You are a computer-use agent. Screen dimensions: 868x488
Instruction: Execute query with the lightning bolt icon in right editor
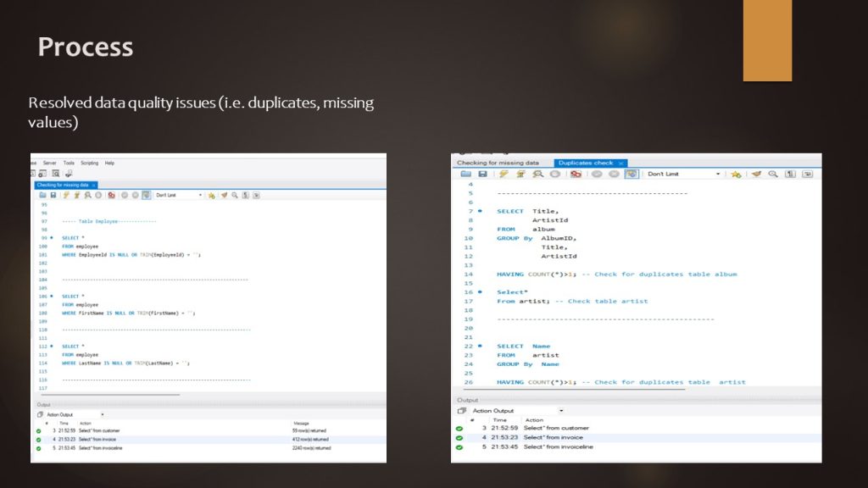click(x=504, y=174)
